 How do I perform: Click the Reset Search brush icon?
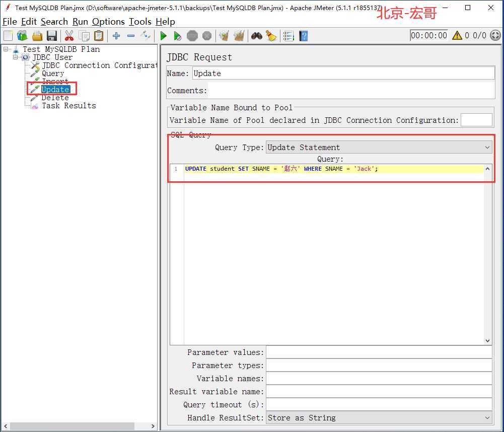(271, 36)
